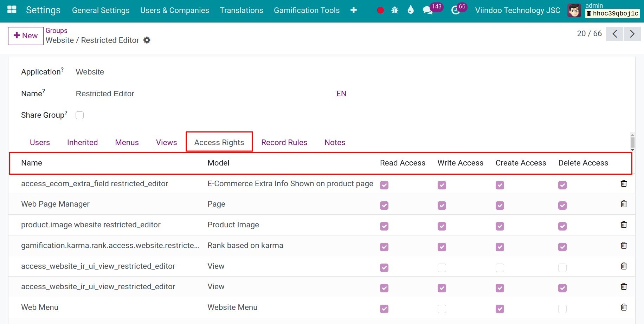Uncheck Write Access for Product Image row

442,226
